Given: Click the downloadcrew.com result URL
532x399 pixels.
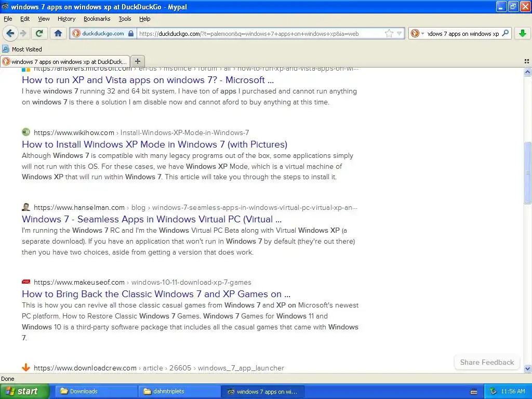Looking at the screenshot, I should 159,368.
